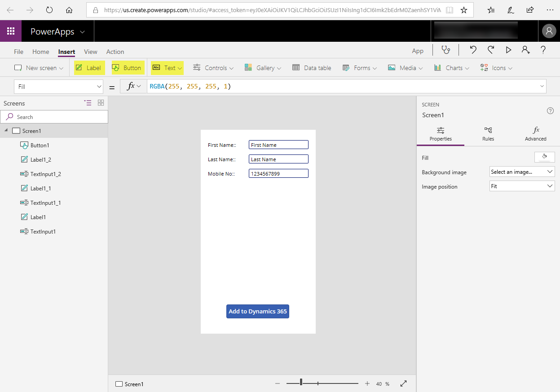Open the Controls dropdown menu
Screen dimensions: 560x392
(213, 68)
